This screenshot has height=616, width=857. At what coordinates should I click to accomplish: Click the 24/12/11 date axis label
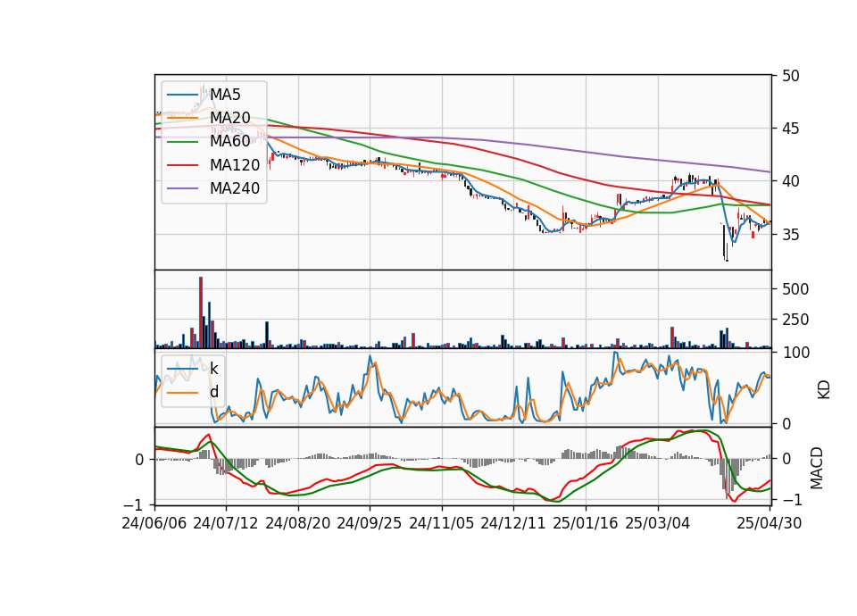tap(513, 523)
